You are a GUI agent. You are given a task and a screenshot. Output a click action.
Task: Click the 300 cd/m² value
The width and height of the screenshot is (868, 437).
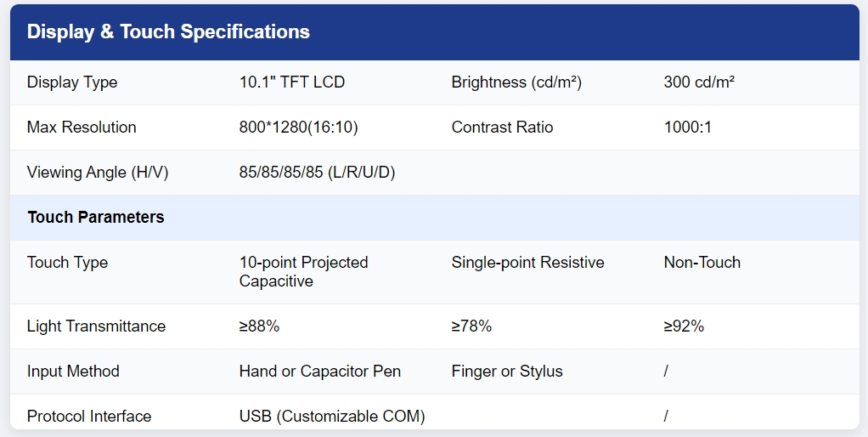[699, 82]
